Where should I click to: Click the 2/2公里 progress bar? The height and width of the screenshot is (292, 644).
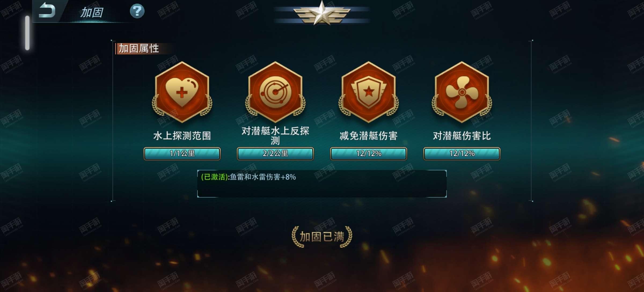tap(275, 154)
